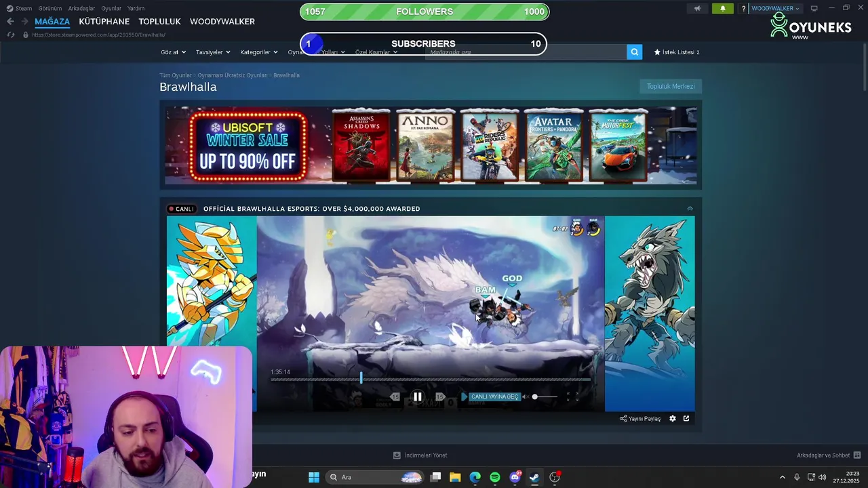
Task: Switch to MAĞAZA tab
Action: click(52, 22)
